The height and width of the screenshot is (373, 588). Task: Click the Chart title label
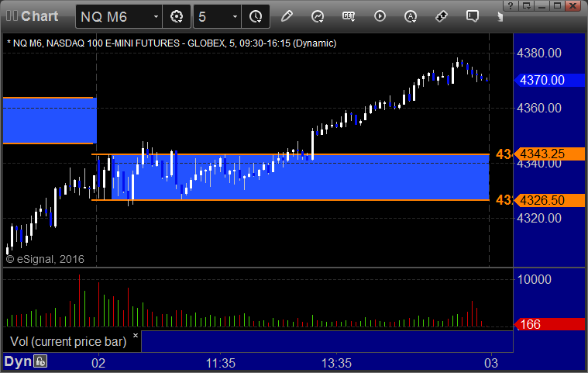[40, 16]
